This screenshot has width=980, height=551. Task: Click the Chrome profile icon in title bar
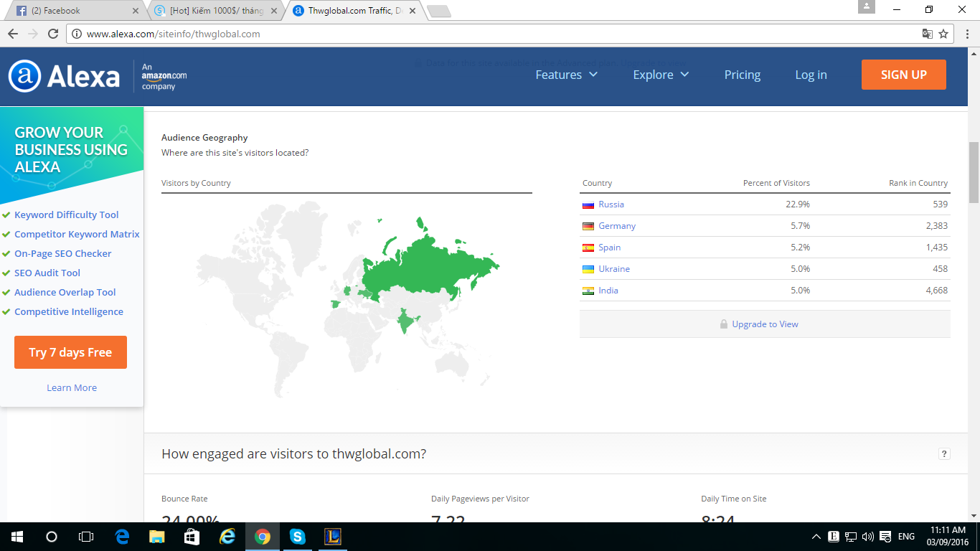click(867, 7)
